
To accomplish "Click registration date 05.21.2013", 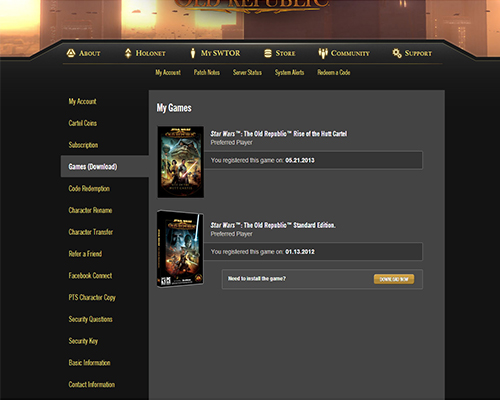I will (300, 160).
